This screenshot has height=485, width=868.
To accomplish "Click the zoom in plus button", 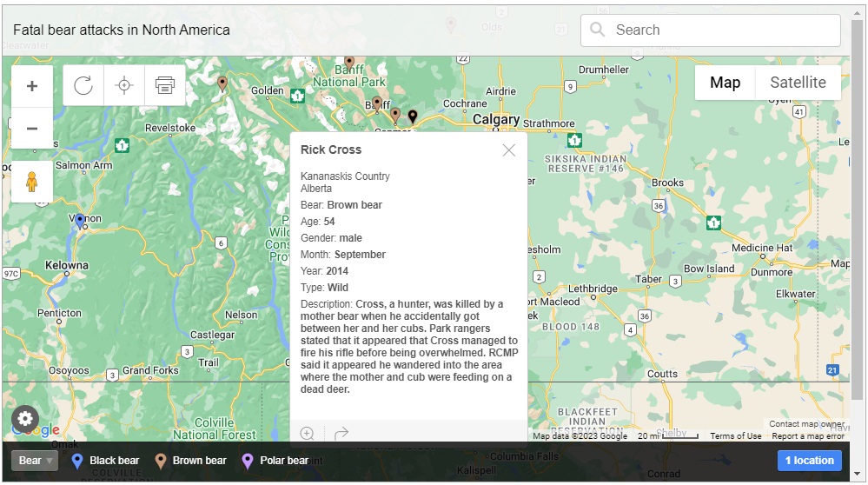I will pos(32,86).
